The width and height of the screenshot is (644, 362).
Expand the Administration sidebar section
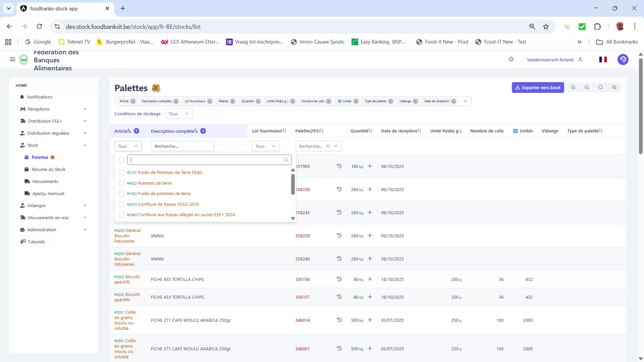click(x=42, y=230)
